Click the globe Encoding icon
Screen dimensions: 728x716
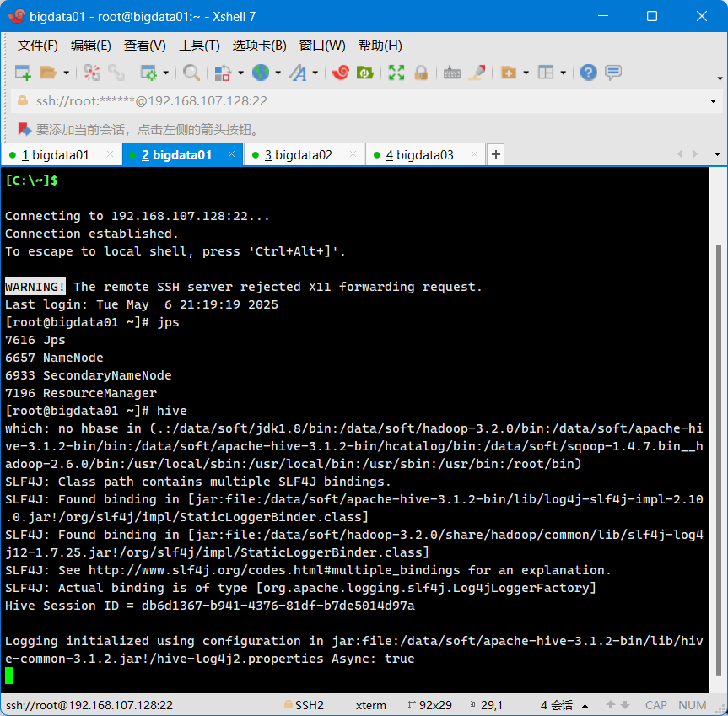click(x=261, y=73)
